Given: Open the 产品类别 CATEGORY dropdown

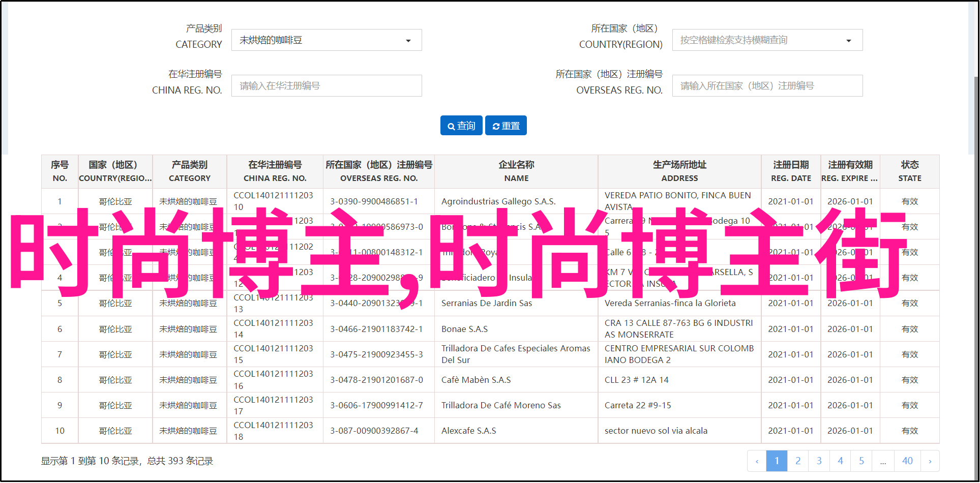Looking at the screenshot, I should 326,40.
